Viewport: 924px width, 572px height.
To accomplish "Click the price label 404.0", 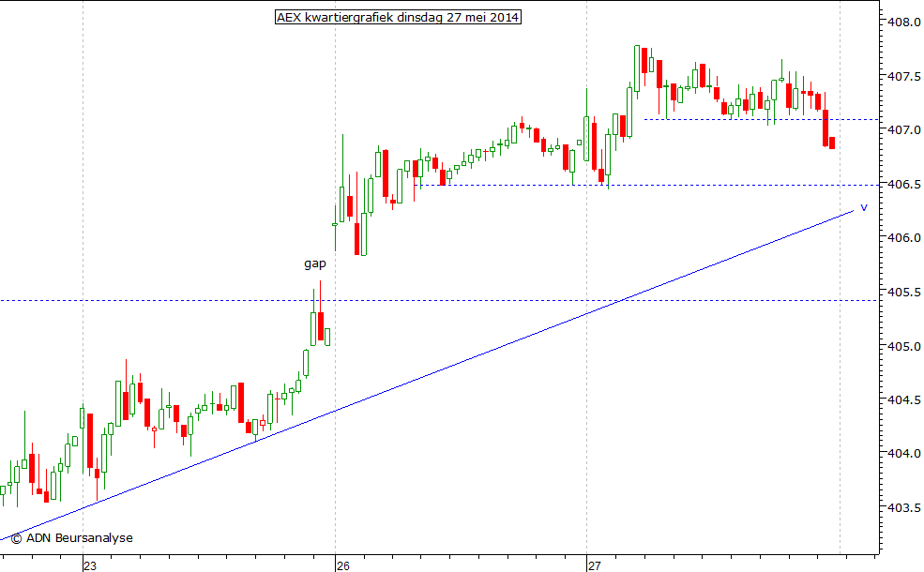I will pos(904,454).
